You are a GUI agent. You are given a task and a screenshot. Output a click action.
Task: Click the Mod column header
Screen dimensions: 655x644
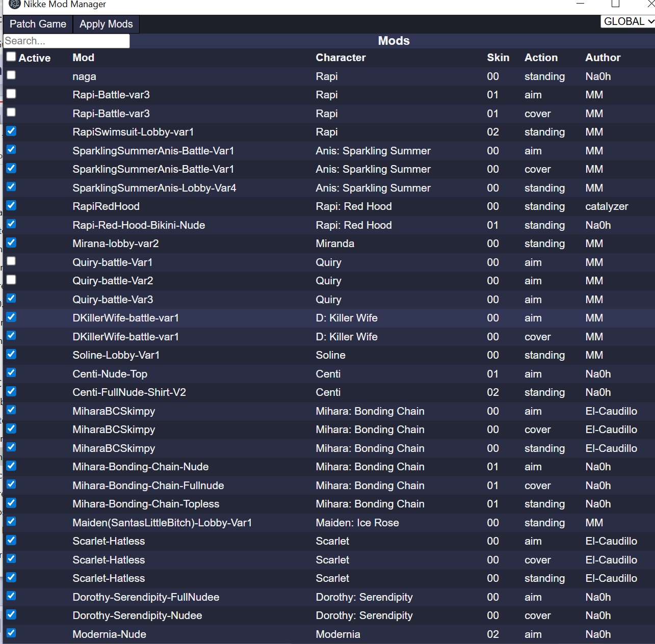pos(84,58)
